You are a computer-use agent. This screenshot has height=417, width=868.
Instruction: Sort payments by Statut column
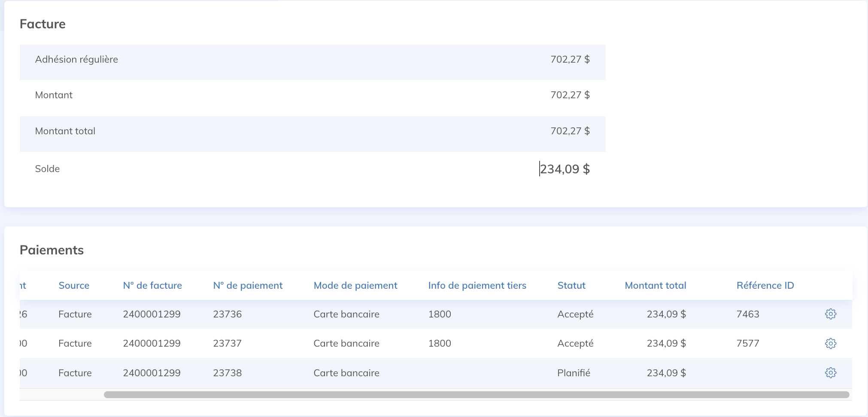pyautogui.click(x=571, y=285)
